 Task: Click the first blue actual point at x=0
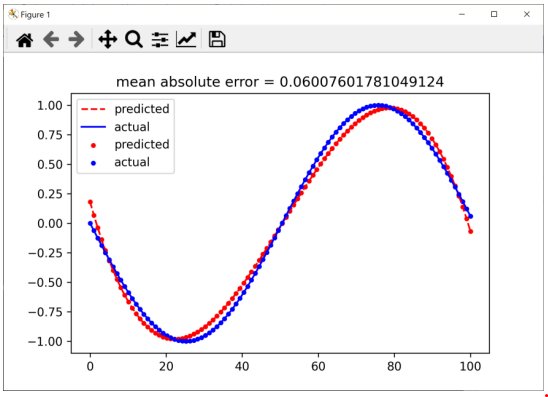point(90,223)
